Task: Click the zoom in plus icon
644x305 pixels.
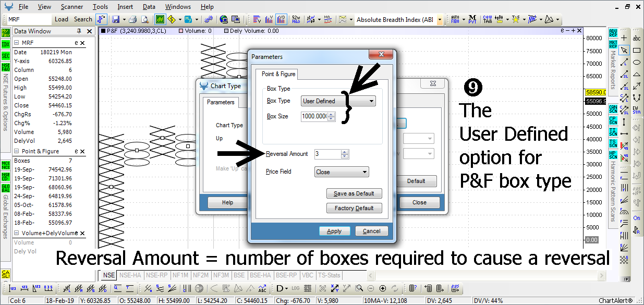Action: coord(383,288)
